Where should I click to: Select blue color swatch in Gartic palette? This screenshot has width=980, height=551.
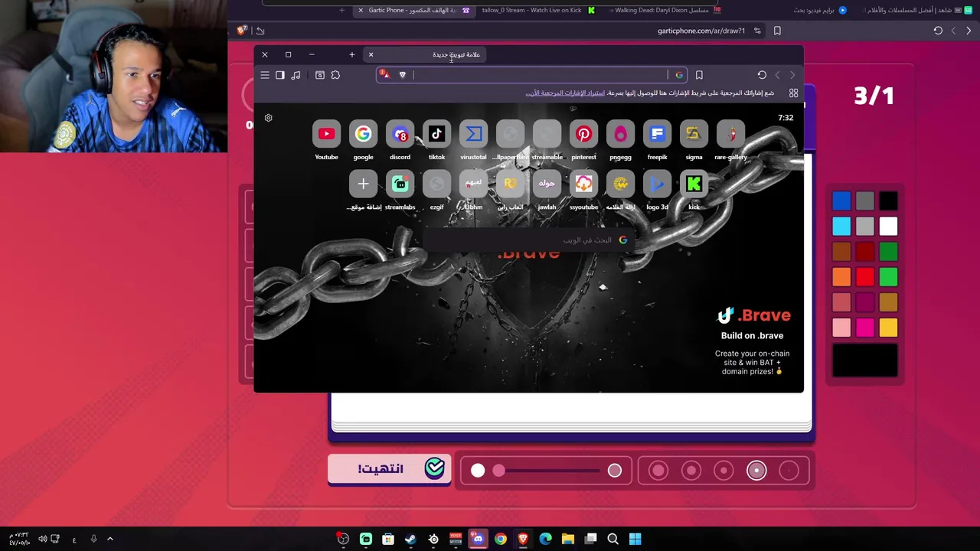click(841, 201)
